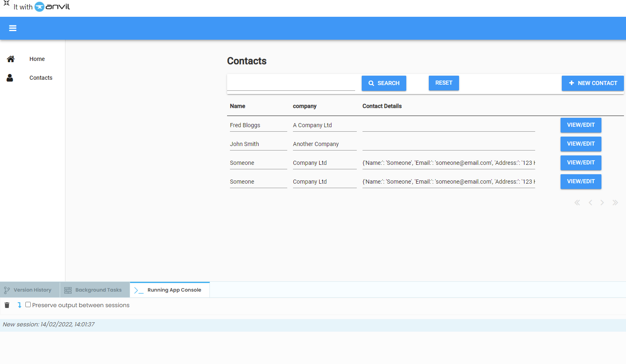The image size is (626, 364).
Task: Click the collapse arrows icon at top-left corner
Action: click(7, 3)
